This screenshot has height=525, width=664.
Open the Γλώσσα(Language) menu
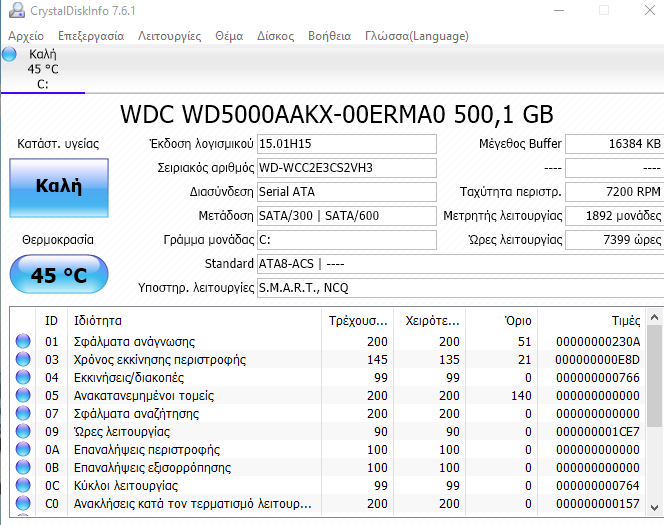click(x=417, y=36)
